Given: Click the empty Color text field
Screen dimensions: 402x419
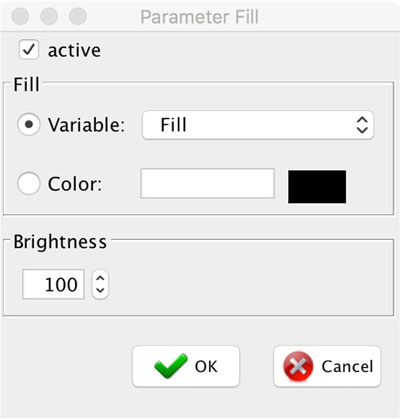Looking at the screenshot, I should [x=208, y=183].
